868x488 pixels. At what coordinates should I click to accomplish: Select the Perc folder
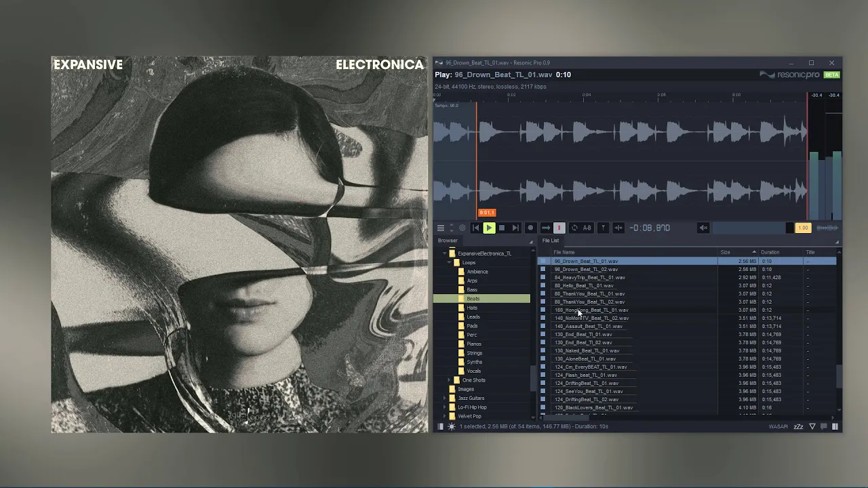(471, 335)
